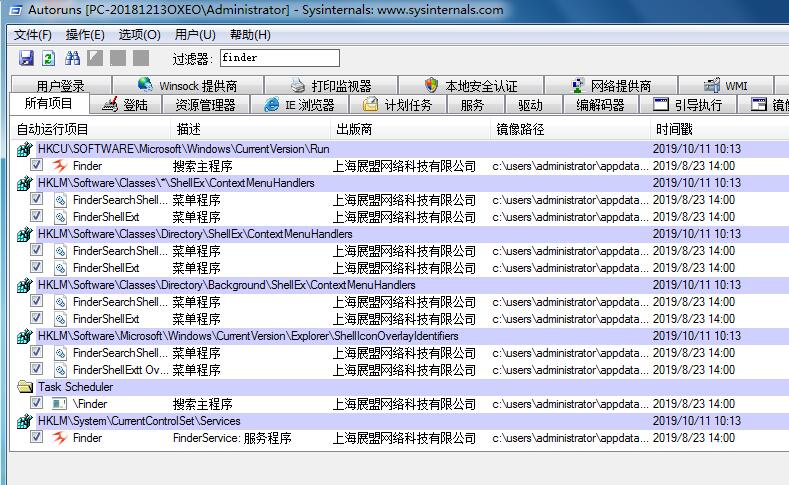
Task: Switch to the 服务 tab
Action: [x=472, y=105]
